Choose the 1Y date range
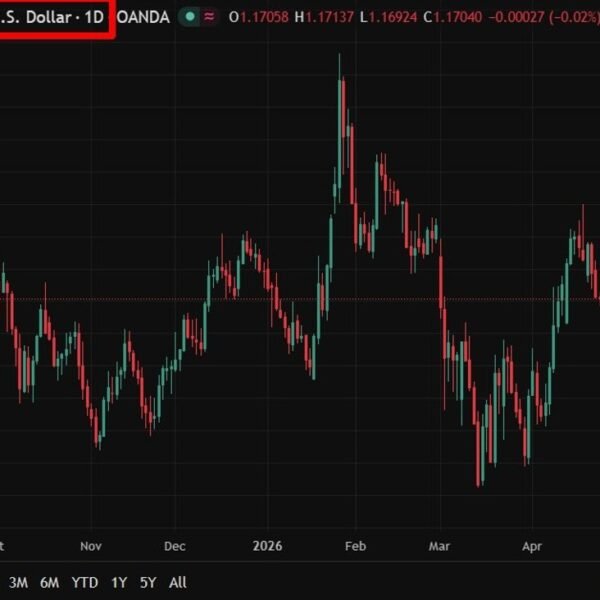 (x=119, y=583)
